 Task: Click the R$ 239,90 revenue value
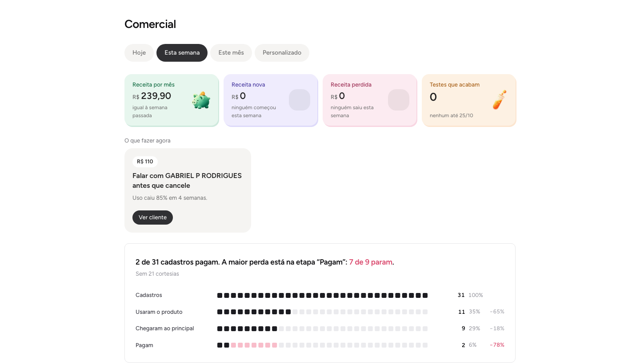(x=152, y=96)
